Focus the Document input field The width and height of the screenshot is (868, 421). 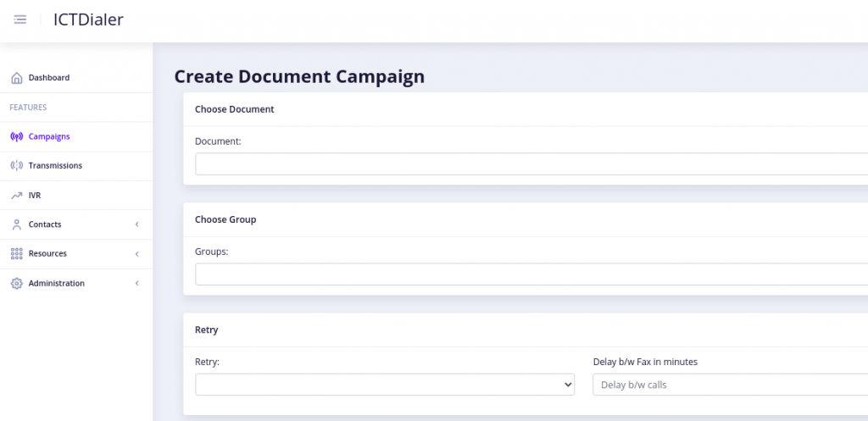click(x=531, y=163)
